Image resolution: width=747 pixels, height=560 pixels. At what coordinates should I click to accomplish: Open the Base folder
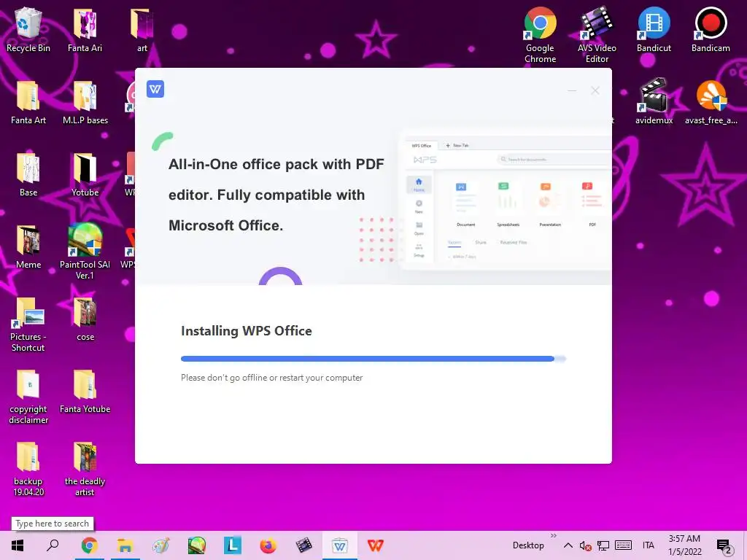(28, 174)
